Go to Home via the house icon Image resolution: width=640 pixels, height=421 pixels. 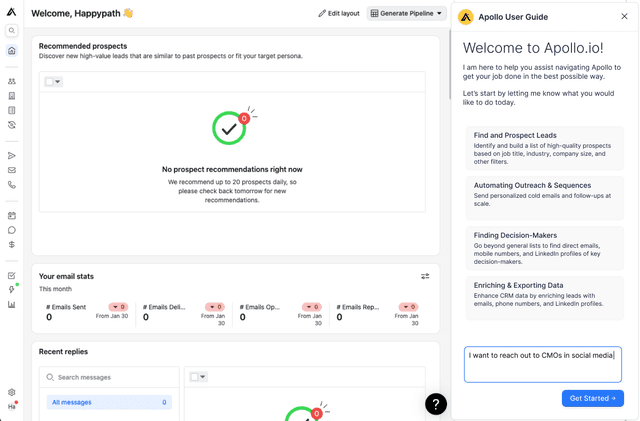11,51
